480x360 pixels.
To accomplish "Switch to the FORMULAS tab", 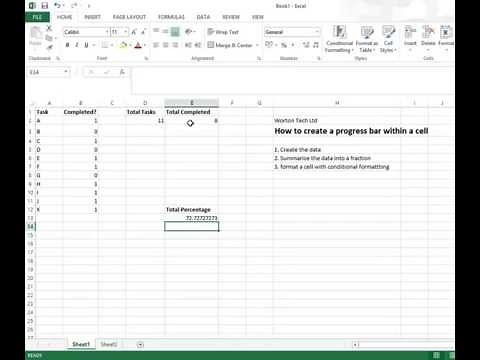I will click(x=171, y=17).
